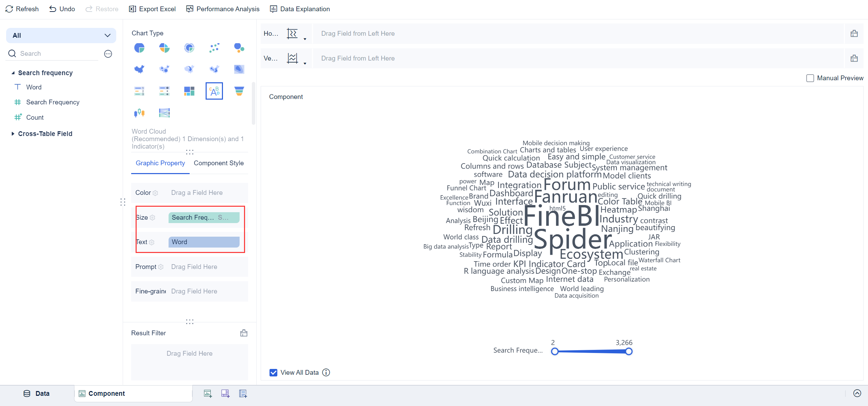Viewport: 868px width, 406px height.
Task: Enable Manual Preview
Action: coord(810,78)
